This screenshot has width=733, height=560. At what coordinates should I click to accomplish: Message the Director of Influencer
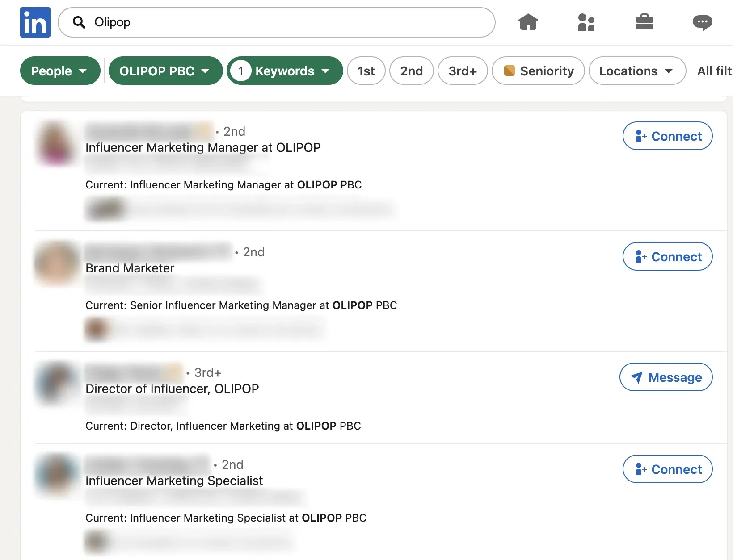tap(666, 377)
